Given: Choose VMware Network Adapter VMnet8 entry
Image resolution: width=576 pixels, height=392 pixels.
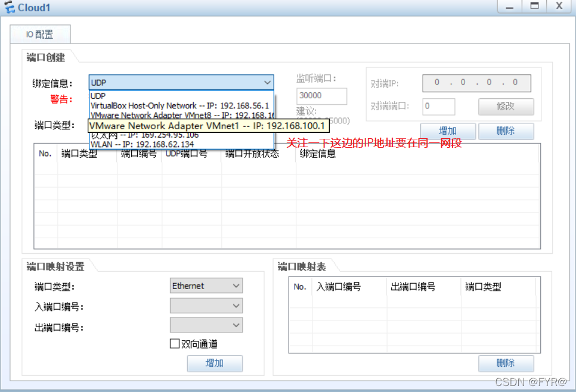Looking at the screenshot, I should tap(181, 115).
